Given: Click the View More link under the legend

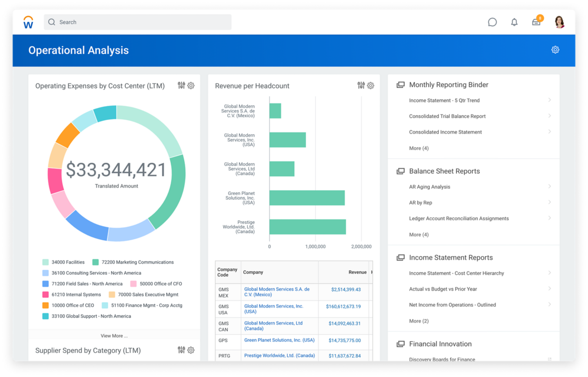Looking at the screenshot, I should click(114, 335).
